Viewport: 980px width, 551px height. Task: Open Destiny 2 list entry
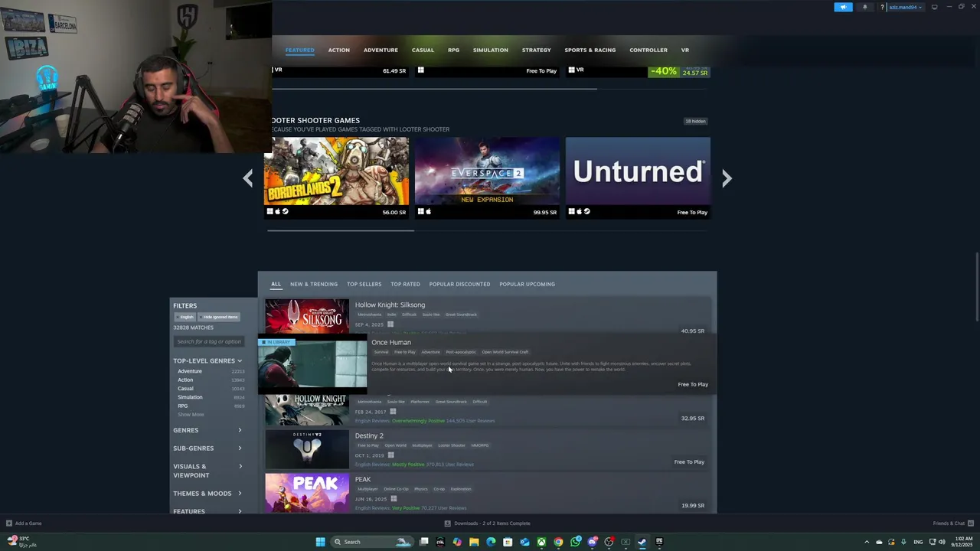486,449
